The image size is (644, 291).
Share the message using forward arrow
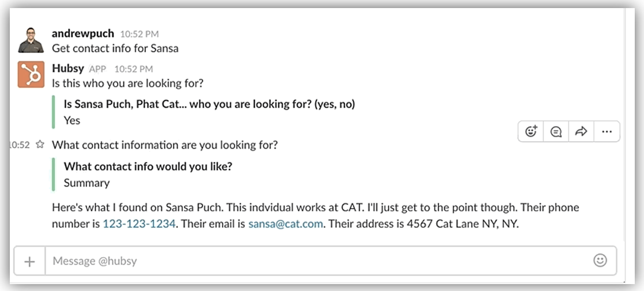581,131
